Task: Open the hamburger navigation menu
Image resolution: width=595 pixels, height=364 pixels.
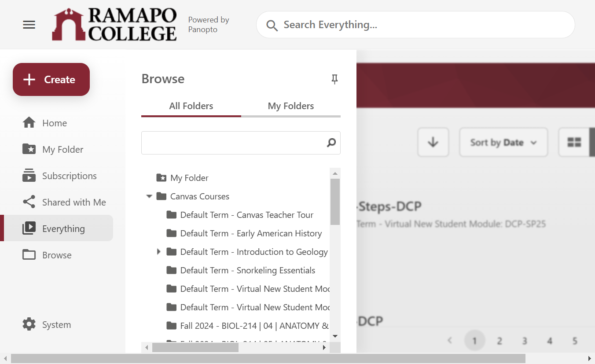Action: click(x=29, y=25)
